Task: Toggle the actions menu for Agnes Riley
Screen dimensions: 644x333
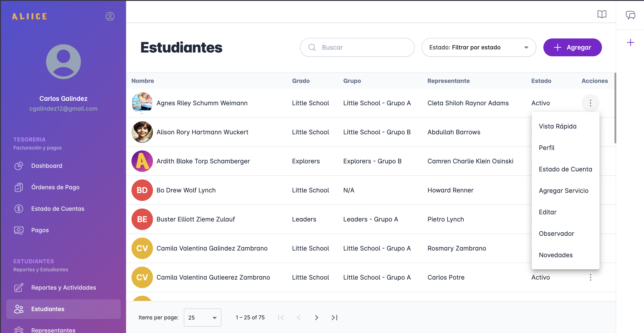Action: pyautogui.click(x=590, y=103)
